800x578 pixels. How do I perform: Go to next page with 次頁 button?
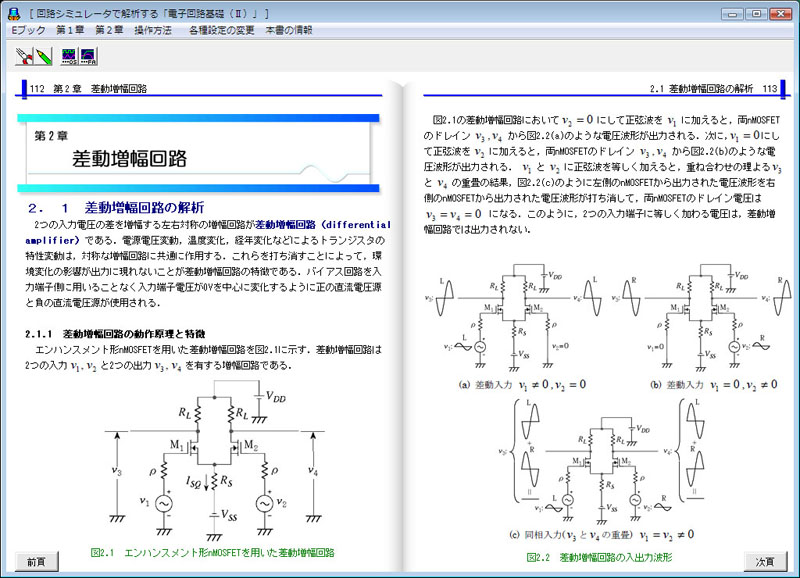coord(765,562)
